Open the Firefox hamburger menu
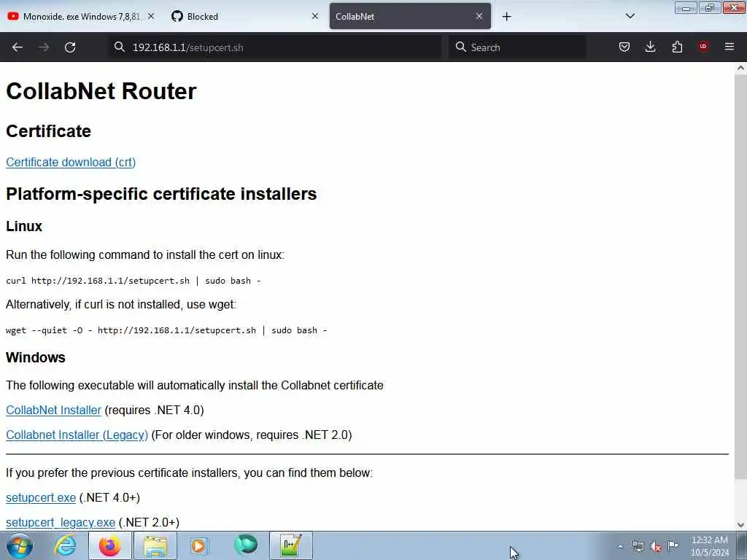Image resolution: width=747 pixels, height=560 pixels. (x=729, y=47)
